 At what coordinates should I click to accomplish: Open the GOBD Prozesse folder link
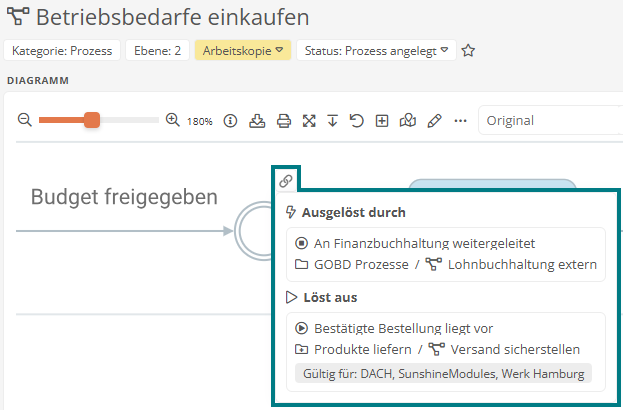click(361, 264)
